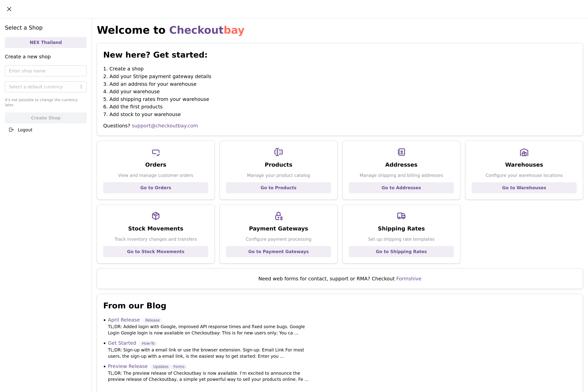Click the Logout icon in the sidebar
588x392 pixels.
click(11, 130)
